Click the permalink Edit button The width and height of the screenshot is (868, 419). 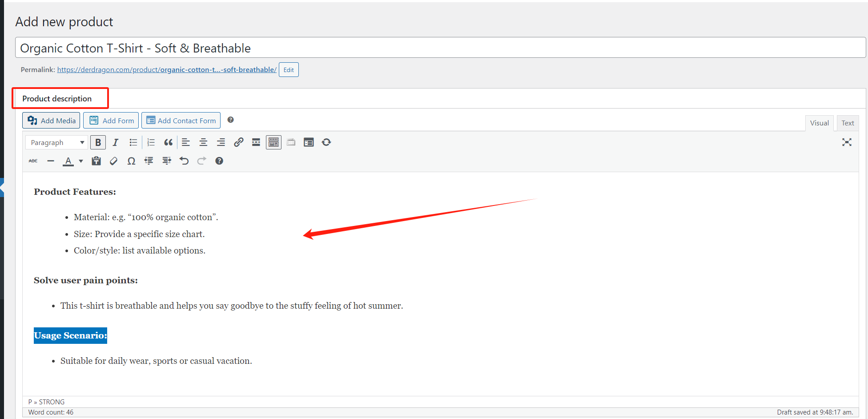pyautogui.click(x=289, y=70)
